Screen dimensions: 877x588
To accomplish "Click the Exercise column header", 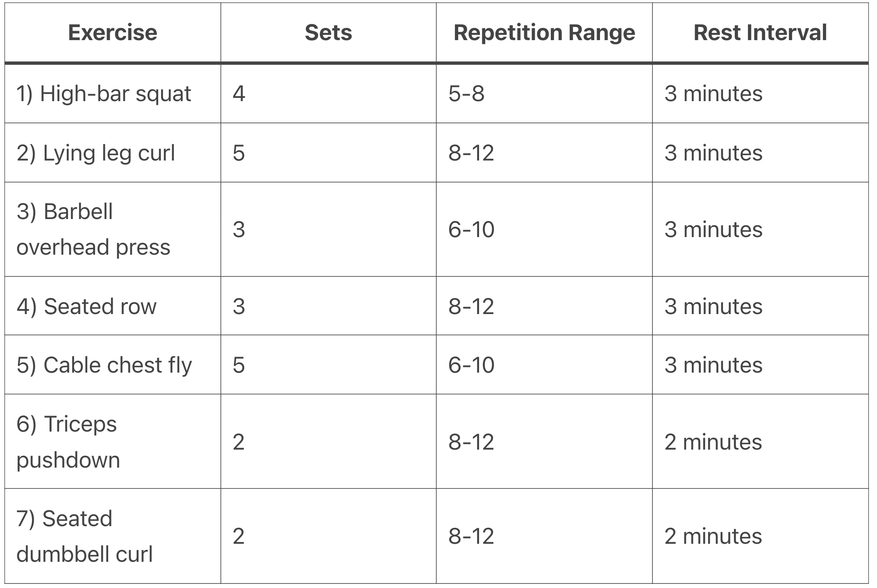I will tap(113, 33).
